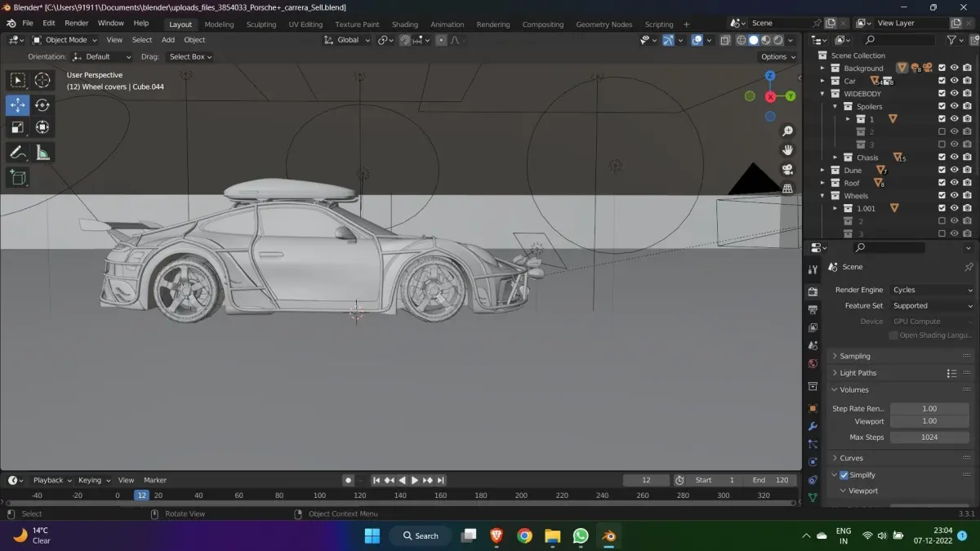Hide the Background collection with its eye icon

[954, 69]
